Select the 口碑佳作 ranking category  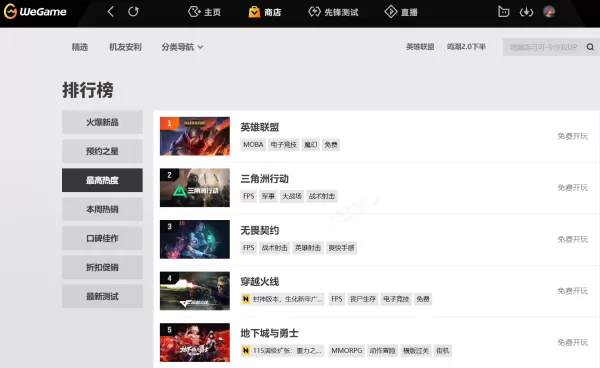click(102, 238)
